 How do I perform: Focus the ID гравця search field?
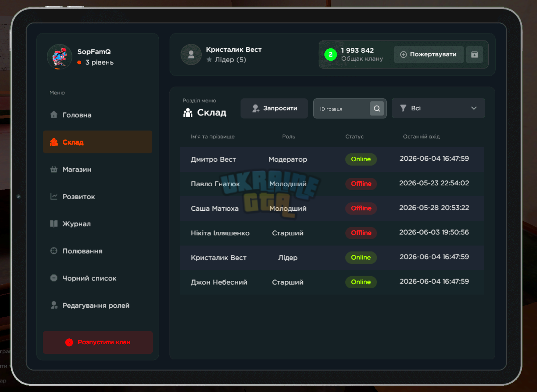click(342, 109)
